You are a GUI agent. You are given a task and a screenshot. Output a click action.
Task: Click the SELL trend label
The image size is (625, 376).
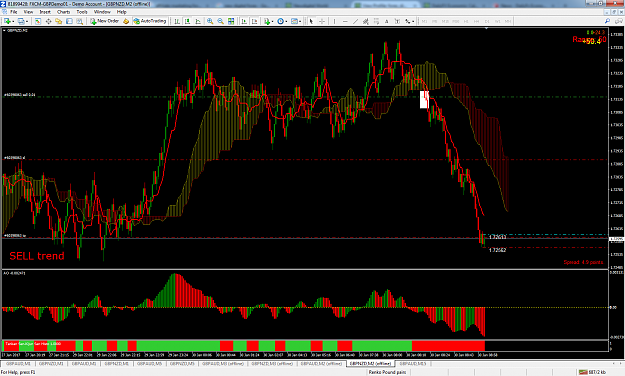37,256
